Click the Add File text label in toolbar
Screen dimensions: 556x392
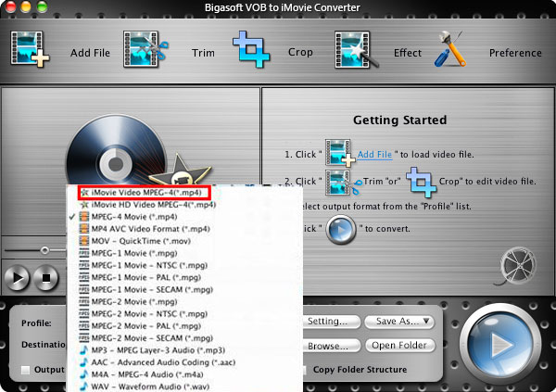pos(90,53)
